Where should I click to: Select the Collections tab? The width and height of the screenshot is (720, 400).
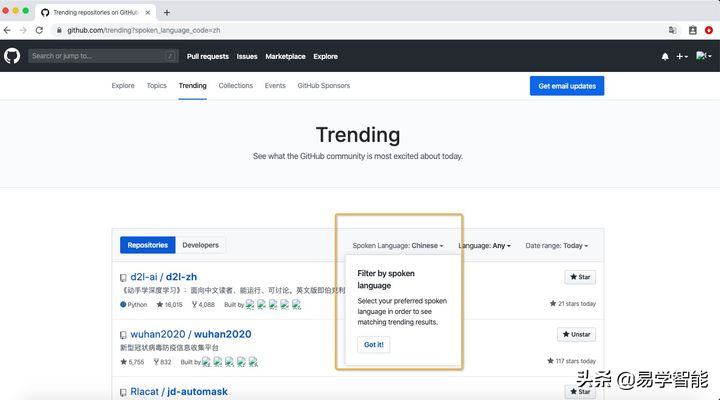pyautogui.click(x=236, y=85)
